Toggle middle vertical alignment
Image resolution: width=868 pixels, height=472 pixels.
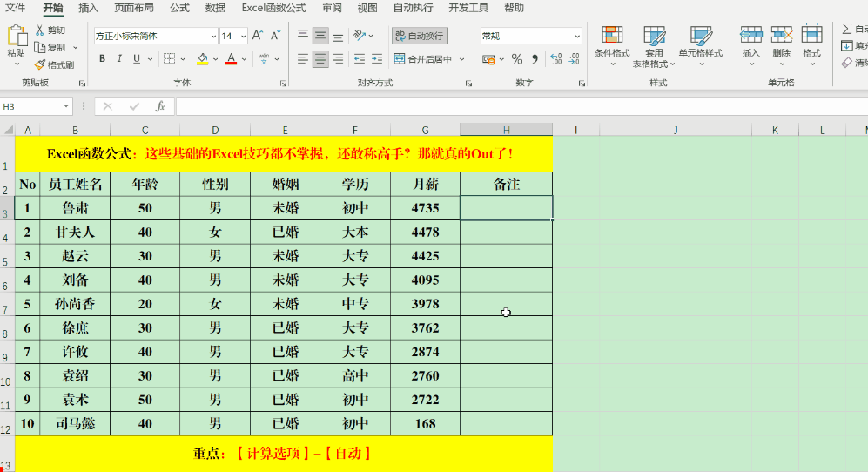(x=320, y=36)
